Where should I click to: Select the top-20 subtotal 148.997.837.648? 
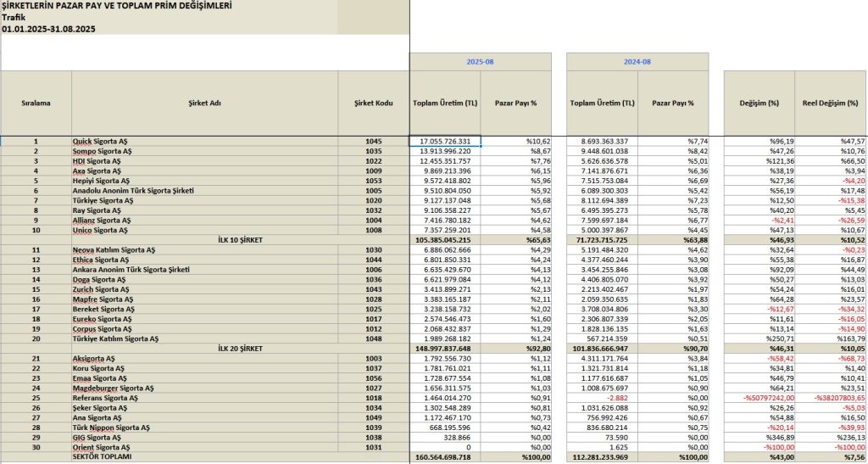(445, 349)
